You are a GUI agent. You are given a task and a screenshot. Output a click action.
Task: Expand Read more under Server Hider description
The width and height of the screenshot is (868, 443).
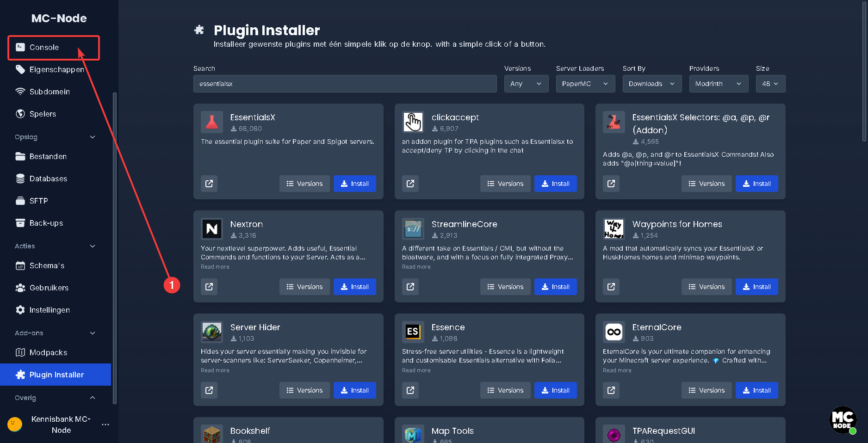(x=215, y=370)
